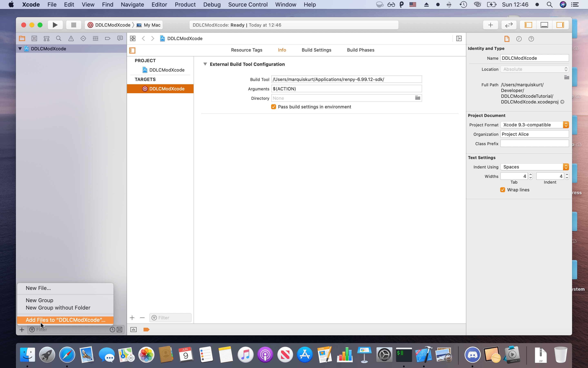Viewport: 588px width, 368px height.
Task: Adjust the Indent width stepper
Action: (567, 176)
